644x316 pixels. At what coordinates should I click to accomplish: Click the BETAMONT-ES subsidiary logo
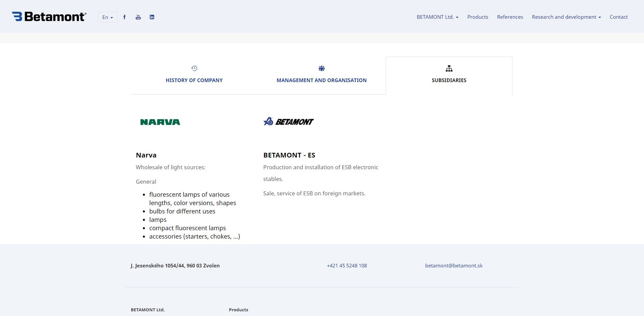[288, 121]
